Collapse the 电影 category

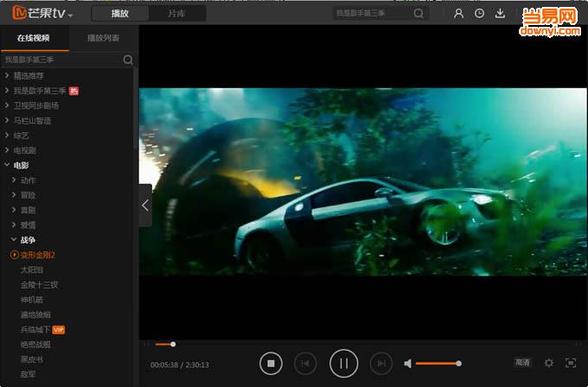coord(7,165)
